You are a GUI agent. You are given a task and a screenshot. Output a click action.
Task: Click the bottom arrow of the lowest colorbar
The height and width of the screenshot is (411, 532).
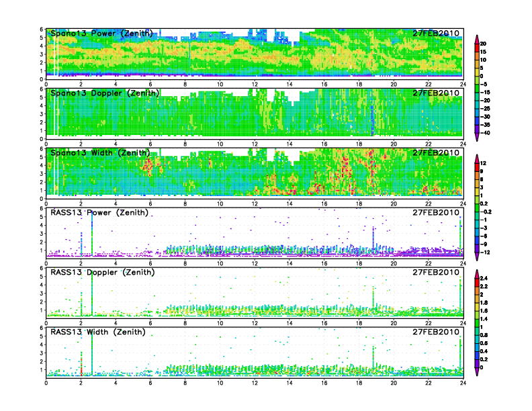476,371
